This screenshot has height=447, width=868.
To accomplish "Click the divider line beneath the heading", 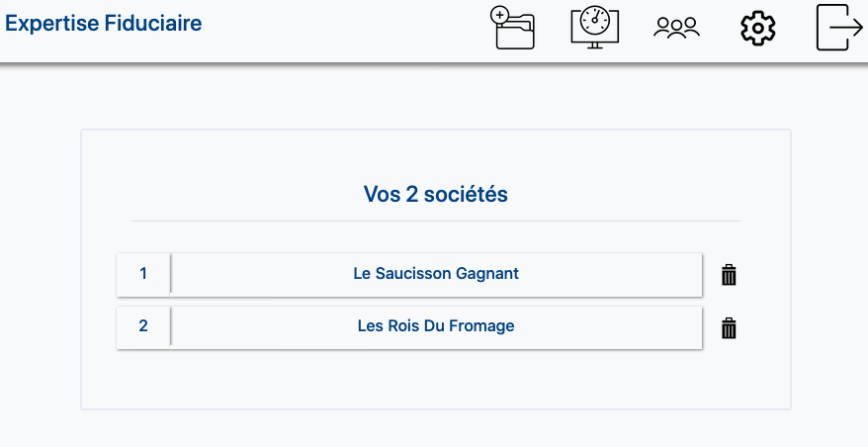I will 436,221.
